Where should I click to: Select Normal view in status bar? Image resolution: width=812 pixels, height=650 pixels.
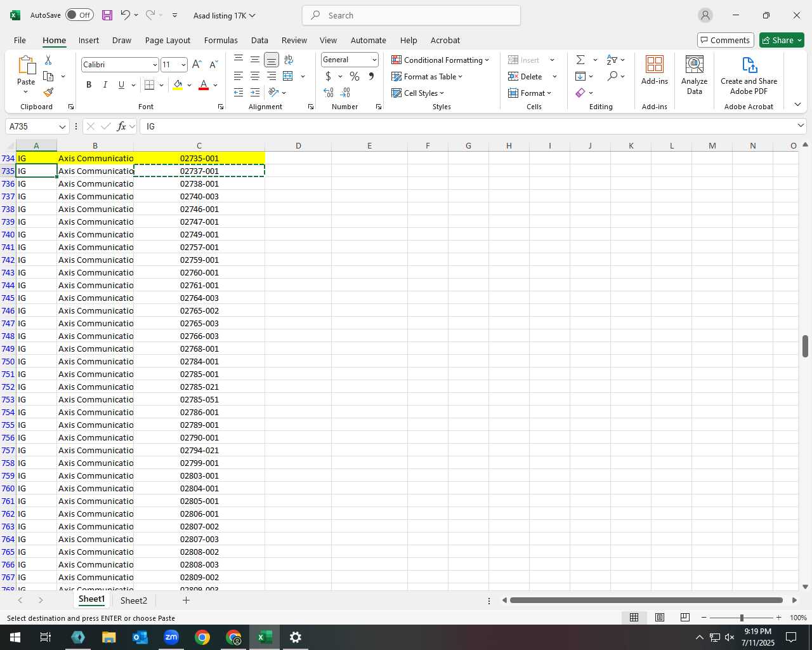click(634, 618)
